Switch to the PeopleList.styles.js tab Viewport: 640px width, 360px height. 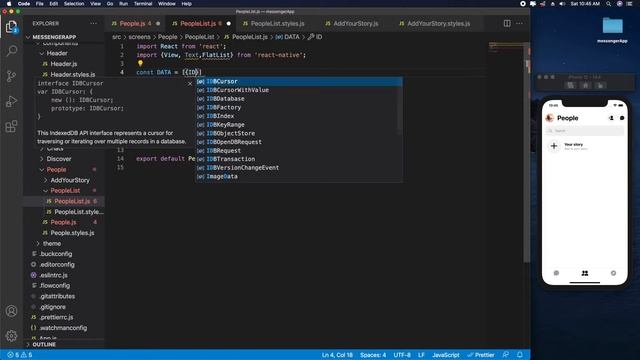click(278, 24)
